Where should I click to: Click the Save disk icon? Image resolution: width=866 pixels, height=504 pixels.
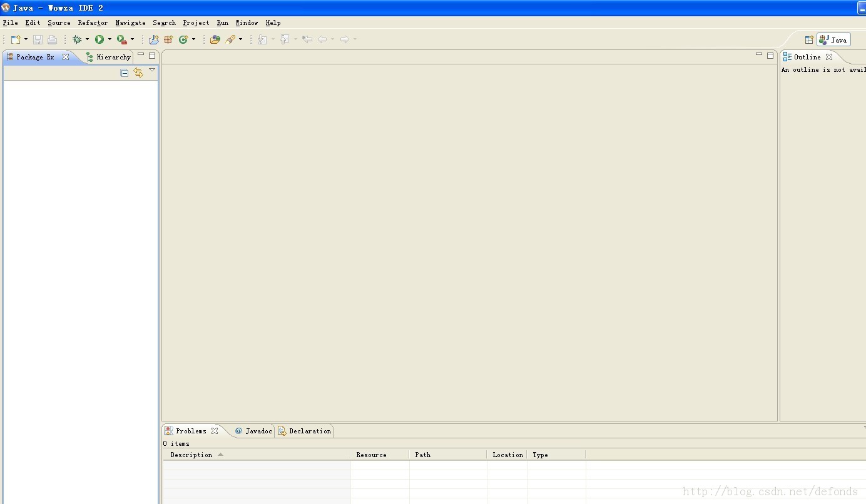(x=38, y=39)
